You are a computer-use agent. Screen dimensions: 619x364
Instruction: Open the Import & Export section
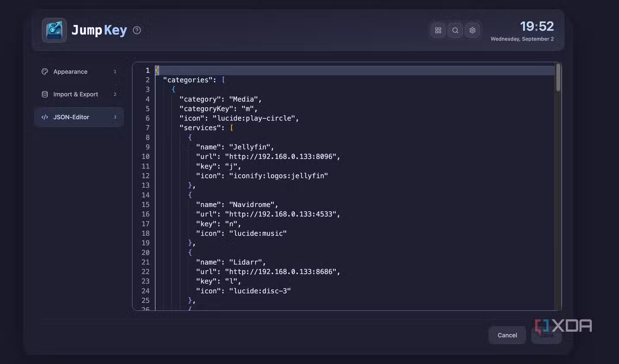point(79,94)
